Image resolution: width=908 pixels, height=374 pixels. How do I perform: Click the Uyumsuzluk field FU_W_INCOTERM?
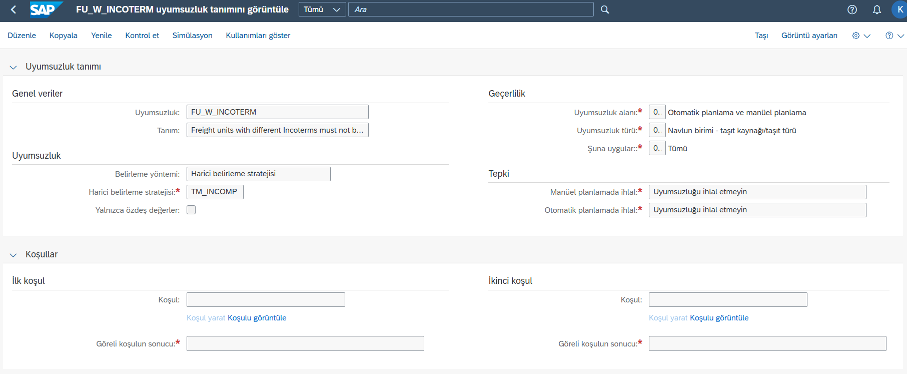277,112
